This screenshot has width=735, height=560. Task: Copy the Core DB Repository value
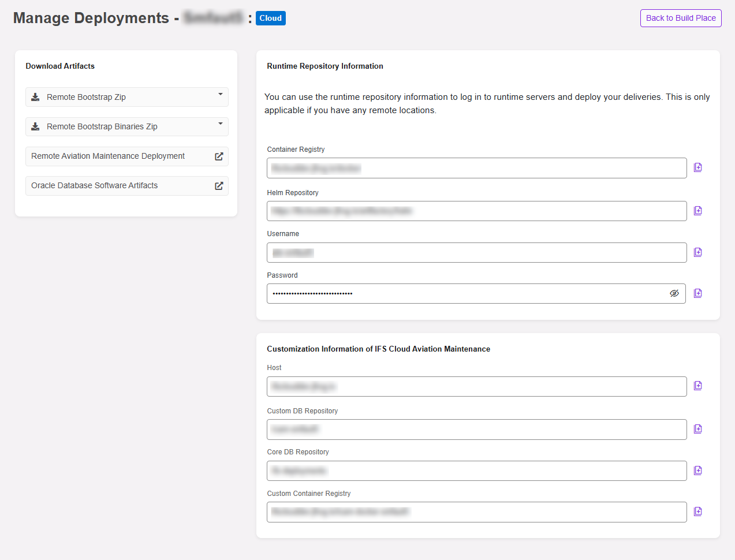click(697, 471)
